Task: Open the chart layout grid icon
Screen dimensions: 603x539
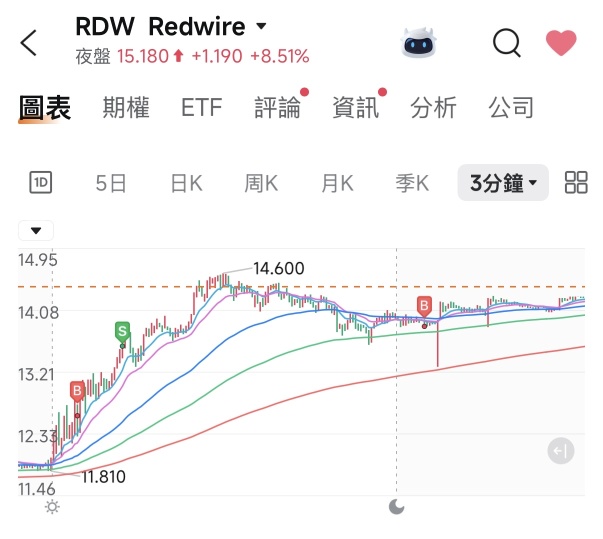Action: click(576, 182)
